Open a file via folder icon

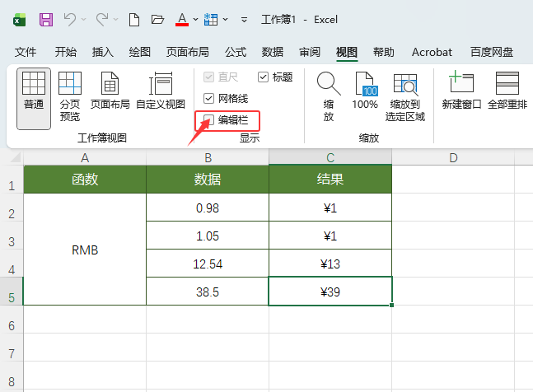pyautogui.click(x=157, y=20)
